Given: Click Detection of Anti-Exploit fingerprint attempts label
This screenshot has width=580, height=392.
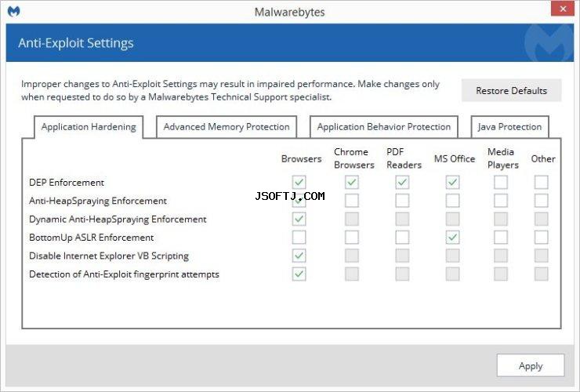Looking at the screenshot, I should pyautogui.click(x=124, y=274).
